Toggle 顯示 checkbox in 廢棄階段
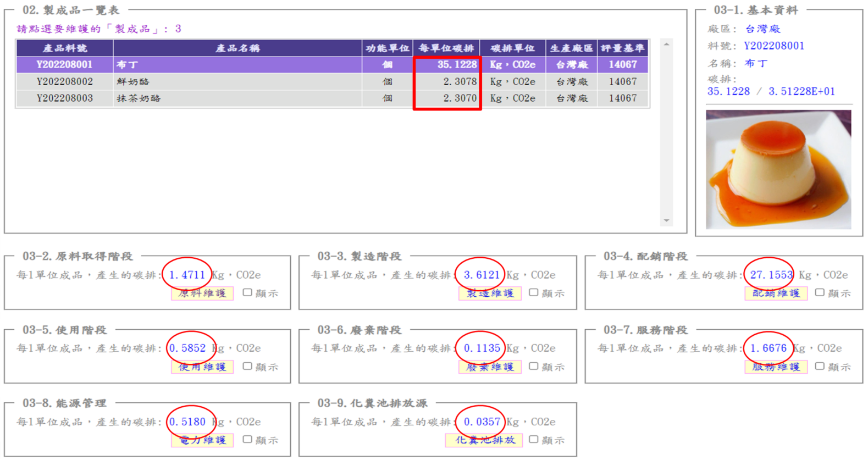Image resolution: width=868 pixels, height=460 pixels. (533, 366)
